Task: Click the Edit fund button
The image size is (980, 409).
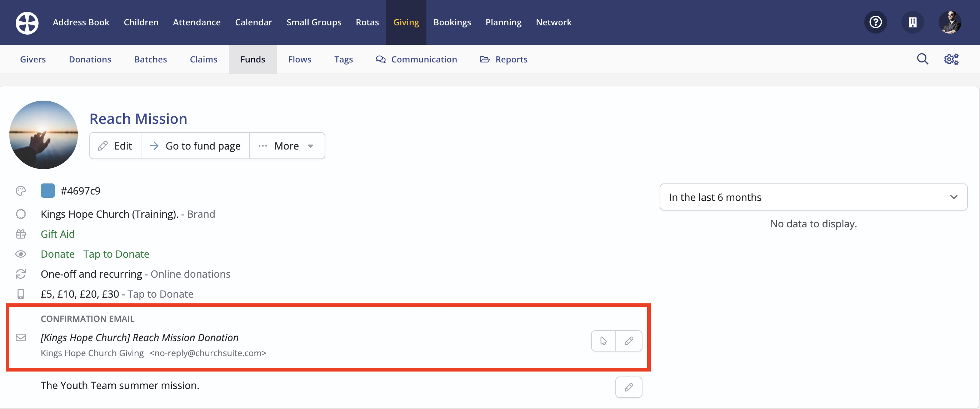Action: pyautogui.click(x=115, y=146)
